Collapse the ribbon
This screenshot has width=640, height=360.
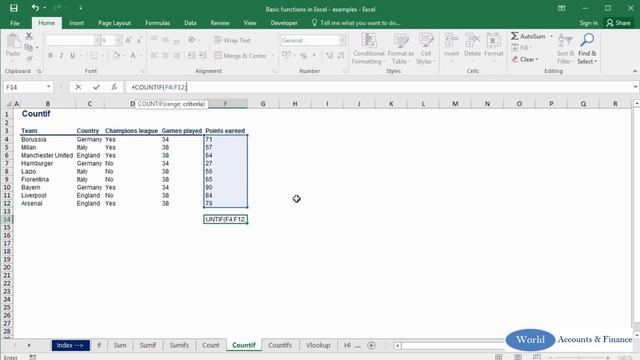(x=635, y=71)
